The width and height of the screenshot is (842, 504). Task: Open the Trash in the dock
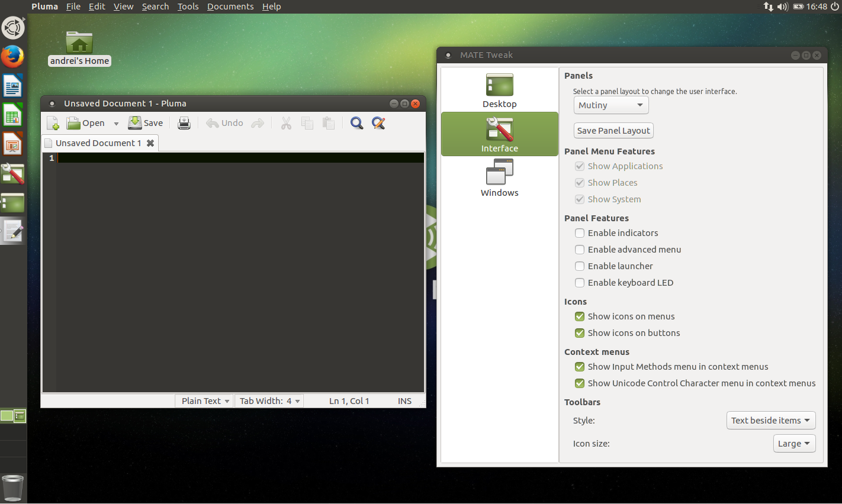[x=12, y=489]
